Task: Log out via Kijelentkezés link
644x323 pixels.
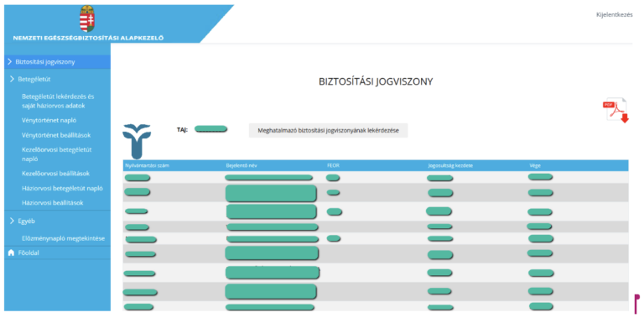Action: [615, 15]
